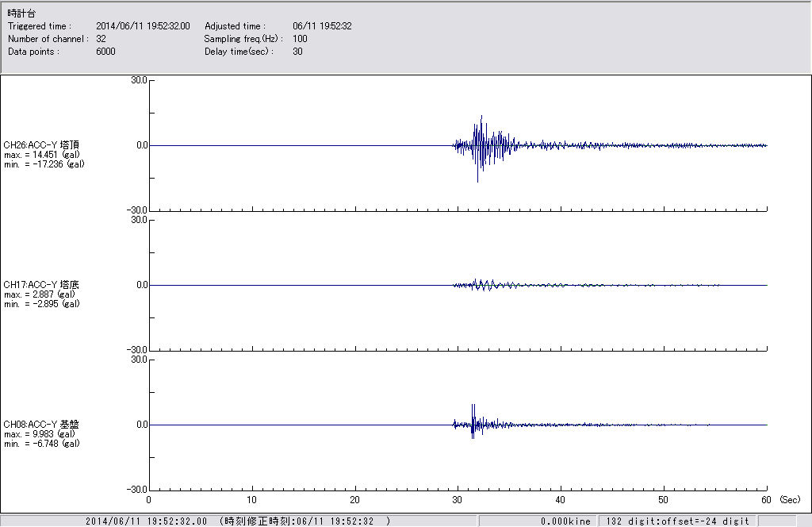This screenshot has height=527, width=812.
Task: Click the 60 second mark on time axis
Action: [x=766, y=500]
